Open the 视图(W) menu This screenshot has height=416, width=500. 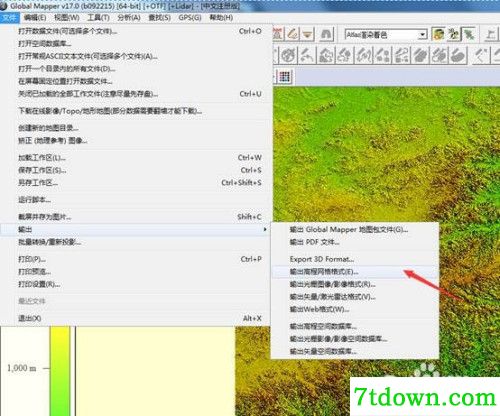(67, 17)
